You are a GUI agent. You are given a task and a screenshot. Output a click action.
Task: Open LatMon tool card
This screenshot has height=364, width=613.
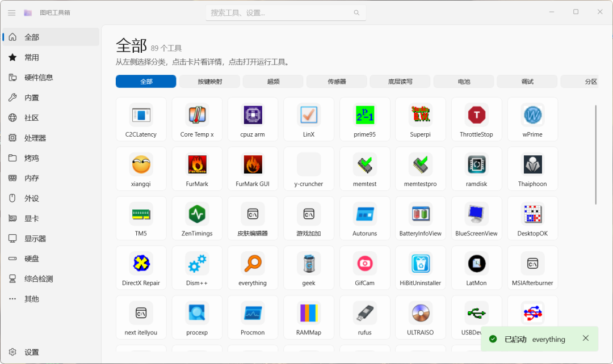tap(476, 268)
